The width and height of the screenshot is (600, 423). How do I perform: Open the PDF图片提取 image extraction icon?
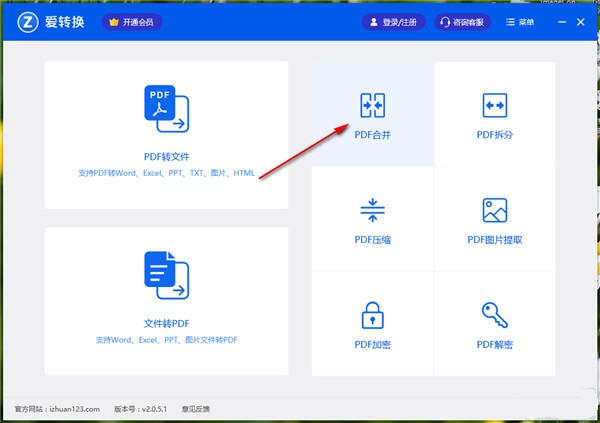pyautogui.click(x=495, y=210)
